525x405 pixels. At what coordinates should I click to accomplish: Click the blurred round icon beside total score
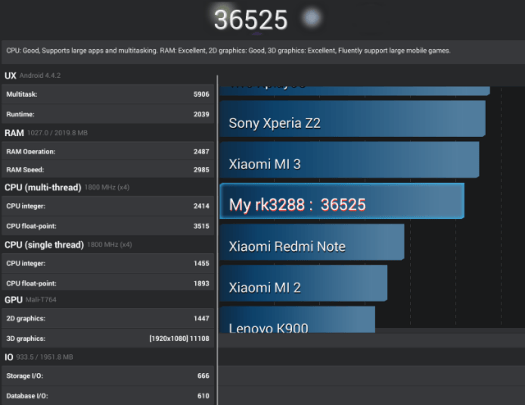[x=311, y=17]
